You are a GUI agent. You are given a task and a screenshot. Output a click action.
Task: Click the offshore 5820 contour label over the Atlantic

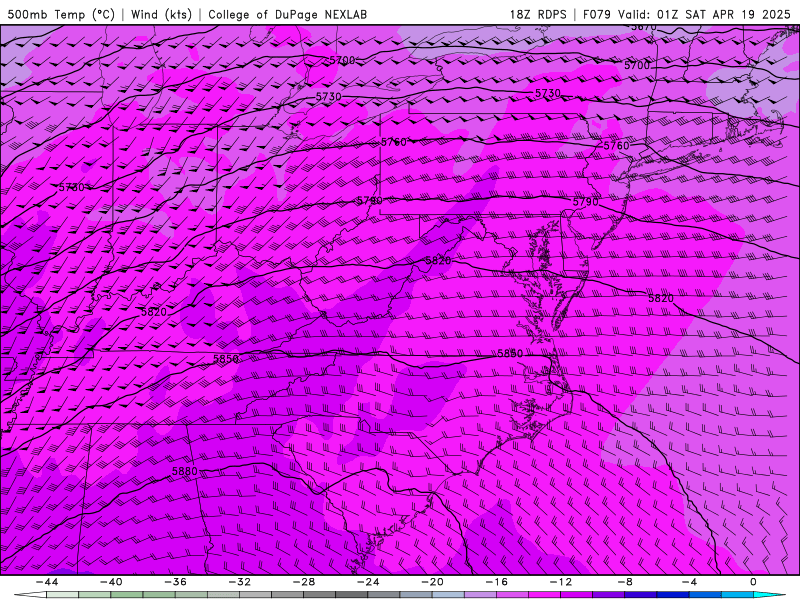click(x=661, y=298)
